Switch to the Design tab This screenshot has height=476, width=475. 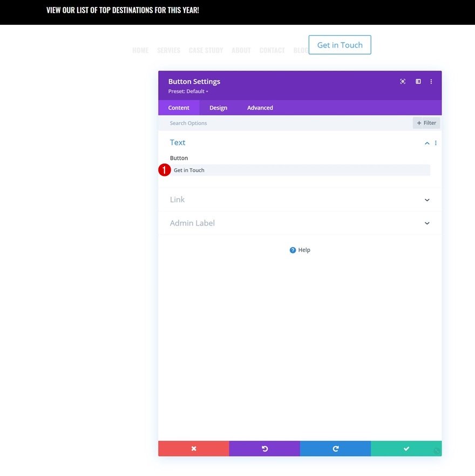(x=218, y=108)
